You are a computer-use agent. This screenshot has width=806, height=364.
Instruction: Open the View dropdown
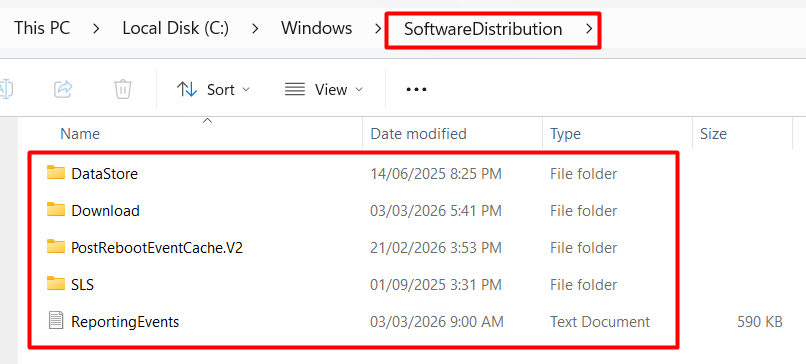coord(324,89)
